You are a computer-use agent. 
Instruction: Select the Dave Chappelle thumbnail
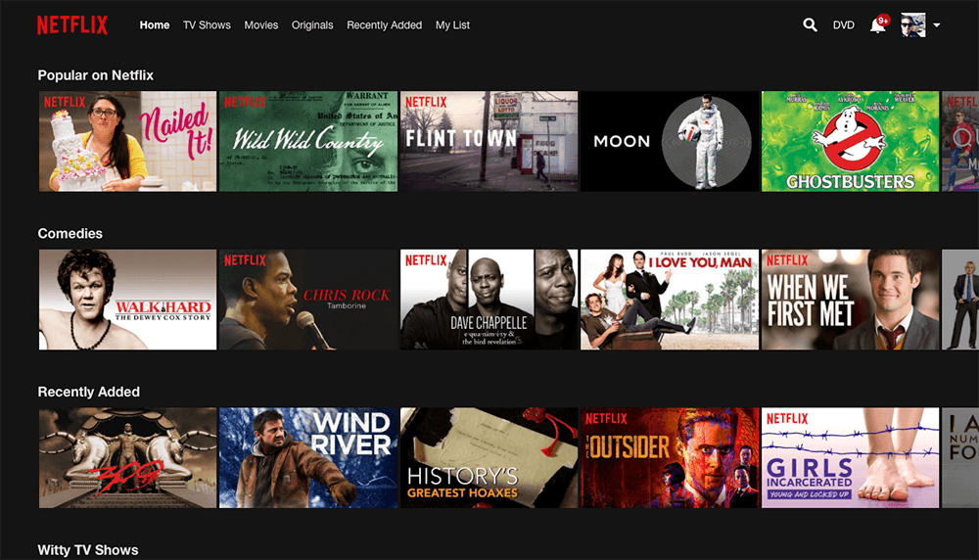click(489, 300)
